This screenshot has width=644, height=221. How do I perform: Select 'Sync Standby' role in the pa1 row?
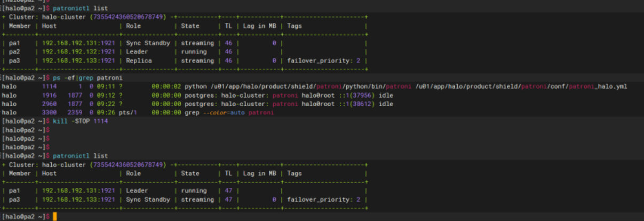[148, 43]
